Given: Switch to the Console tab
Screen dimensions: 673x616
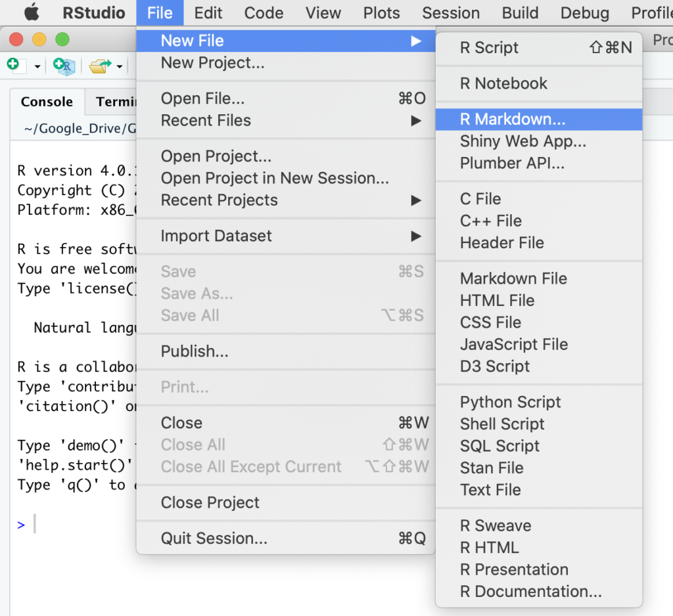Looking at the screenshot, I should click(x=47, y=102).
